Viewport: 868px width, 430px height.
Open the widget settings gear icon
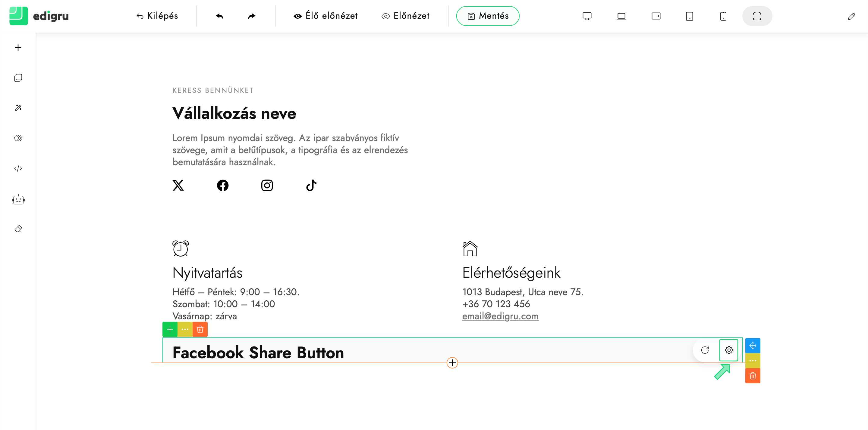(x=728, y=350)
